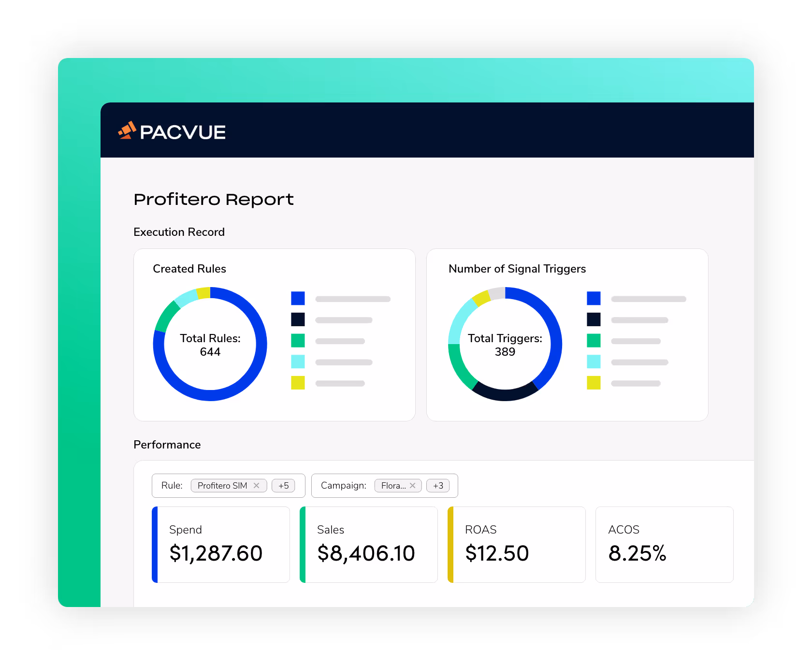Open the Sales metric card
Screen dimensions: 812x665
[369, 545]
